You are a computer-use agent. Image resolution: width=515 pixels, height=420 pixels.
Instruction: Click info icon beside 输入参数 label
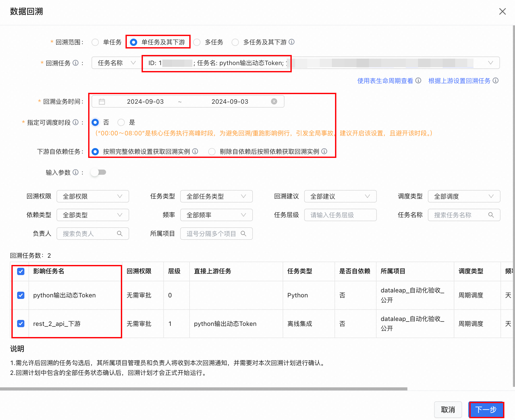(75, 172)
